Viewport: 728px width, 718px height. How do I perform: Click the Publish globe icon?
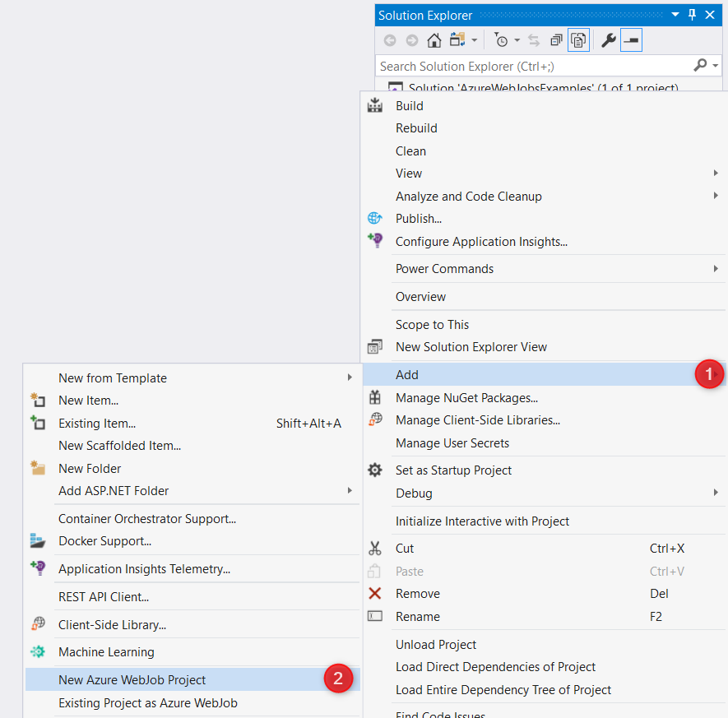(x=374, y=218)
